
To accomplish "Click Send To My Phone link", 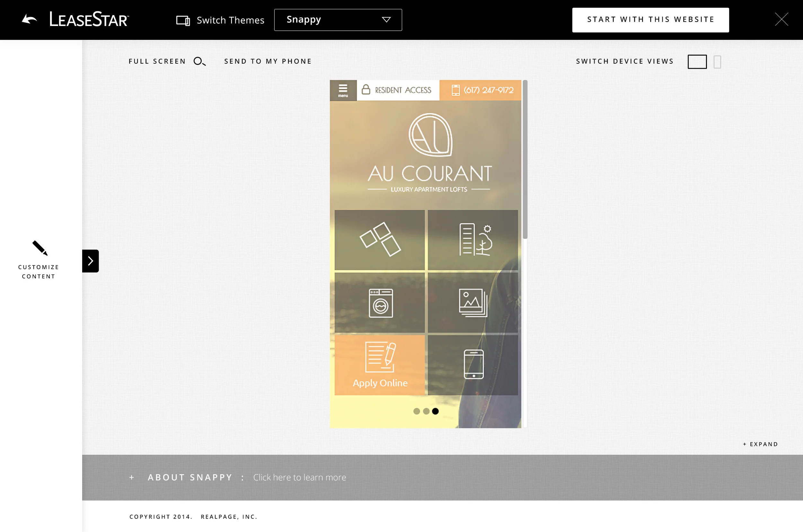I will pyautogui.click(x=268, y=61).
